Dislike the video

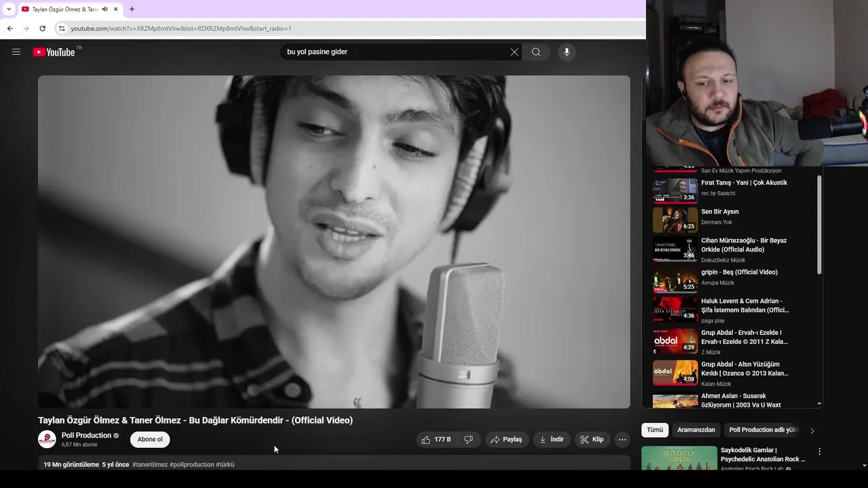tap(469, 440)
